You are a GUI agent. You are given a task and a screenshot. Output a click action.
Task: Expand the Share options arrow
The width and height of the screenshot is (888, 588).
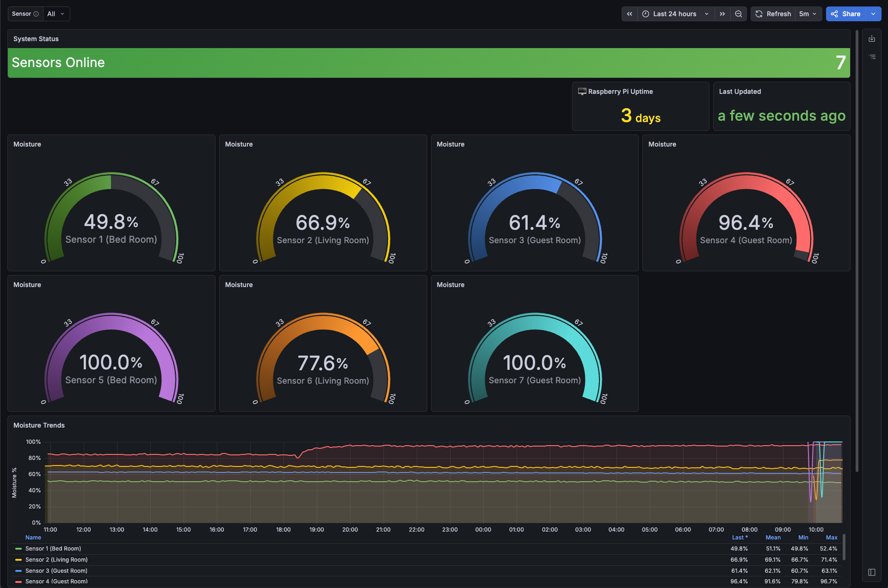[x=873, y=14]
